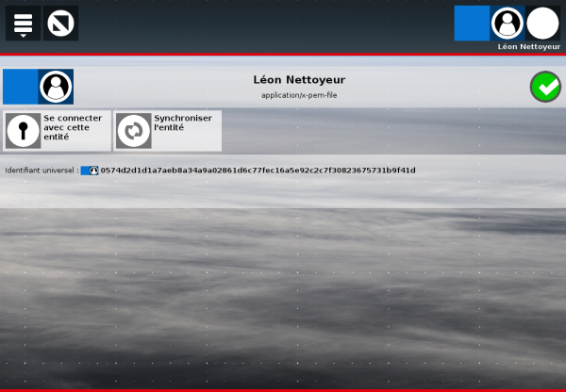Click the circular arrows synchronize icon

[133, 131]
